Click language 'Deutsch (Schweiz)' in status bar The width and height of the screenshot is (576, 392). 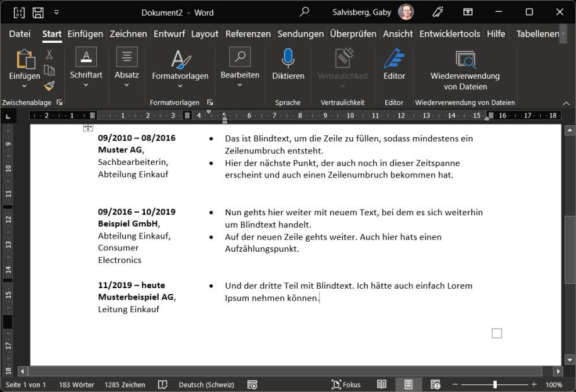[x=206, y=384]
